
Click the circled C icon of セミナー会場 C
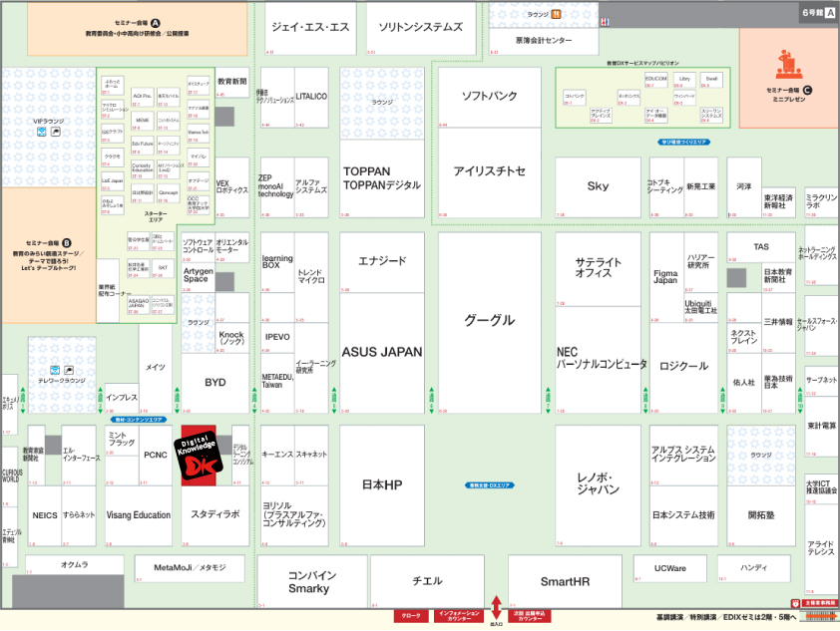point(807,91)
